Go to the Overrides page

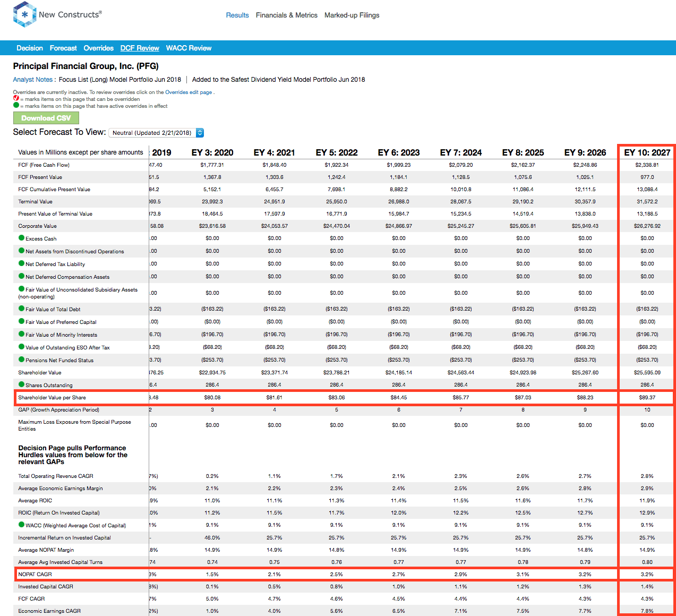99,48
